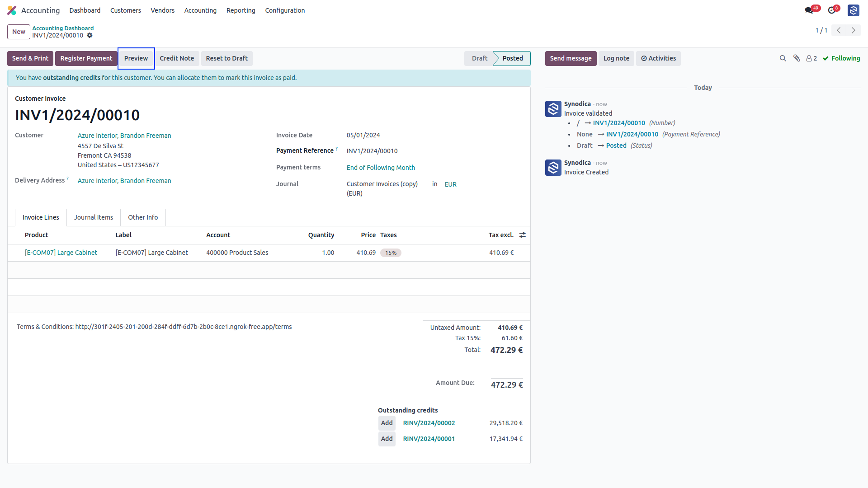The image size is (868, 488).
Task: Click Synodica avatar on Invoice Created message
Action: (553, 168)
